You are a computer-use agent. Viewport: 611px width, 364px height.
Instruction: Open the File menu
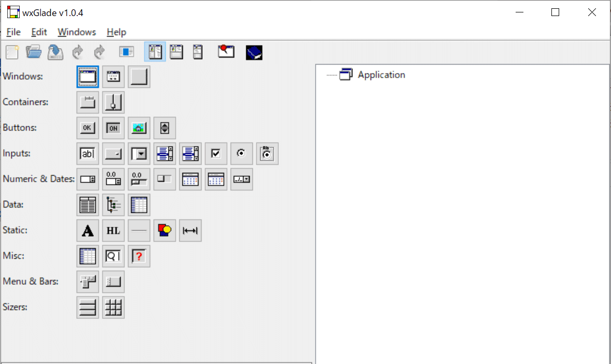(13, 32)
